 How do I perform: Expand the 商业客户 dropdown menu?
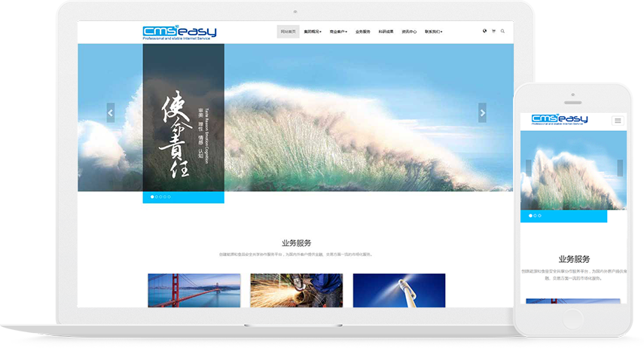pos(338,32)
